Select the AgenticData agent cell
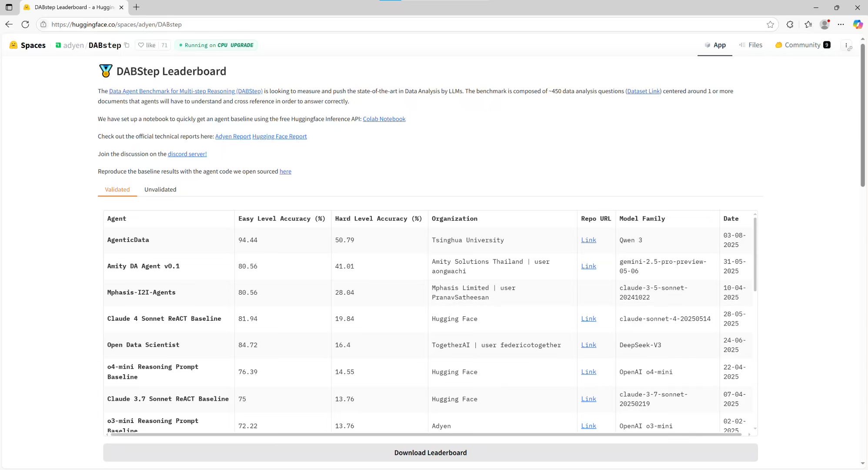This screenshot has width=868, height=470. [169, 240]
